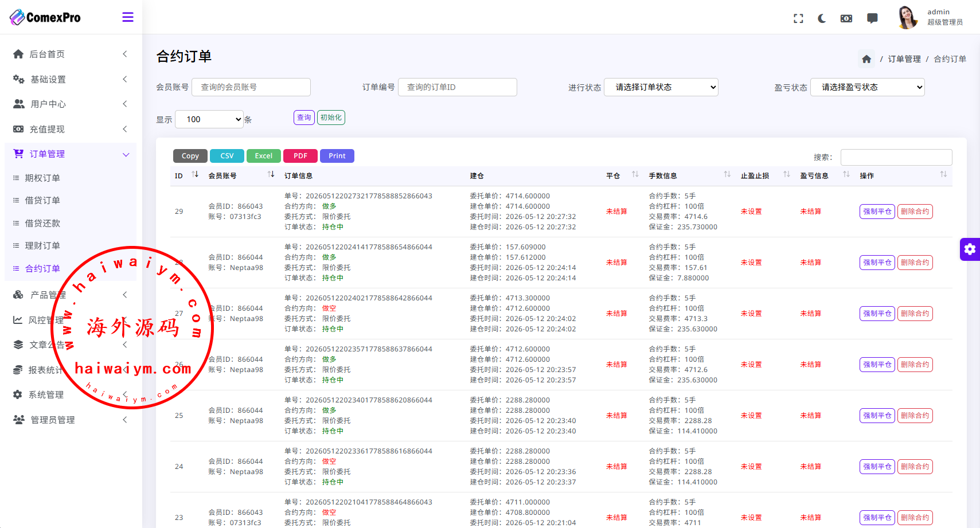Click the 充值提现 money icon
The width and height of the screenshot is (980, 528).
(x=18, y=129)
